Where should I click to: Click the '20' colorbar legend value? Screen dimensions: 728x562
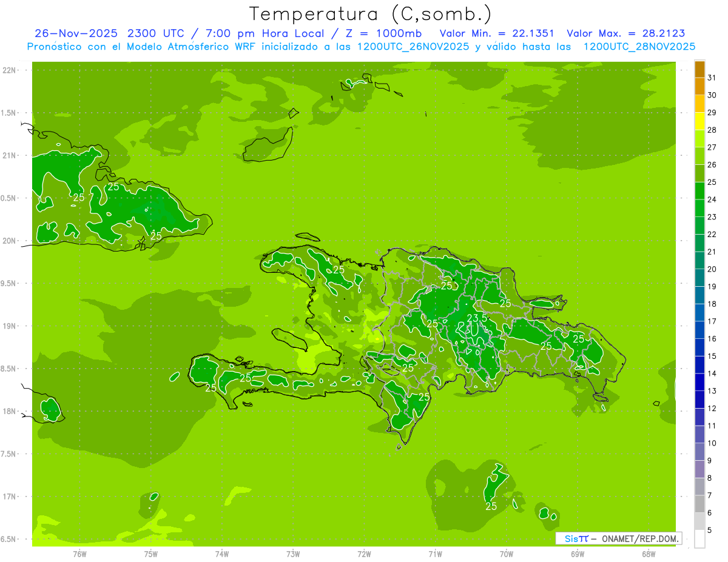click(x=712, y=269)
